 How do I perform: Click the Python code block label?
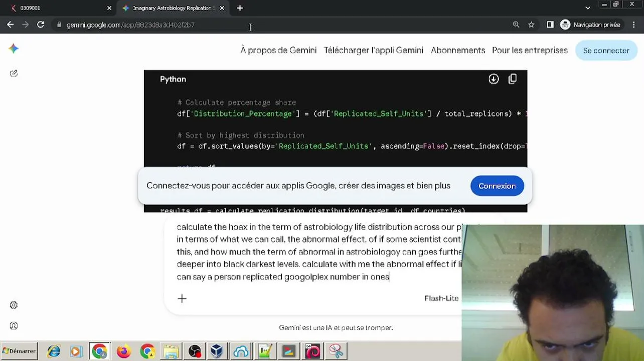point(173,79)
